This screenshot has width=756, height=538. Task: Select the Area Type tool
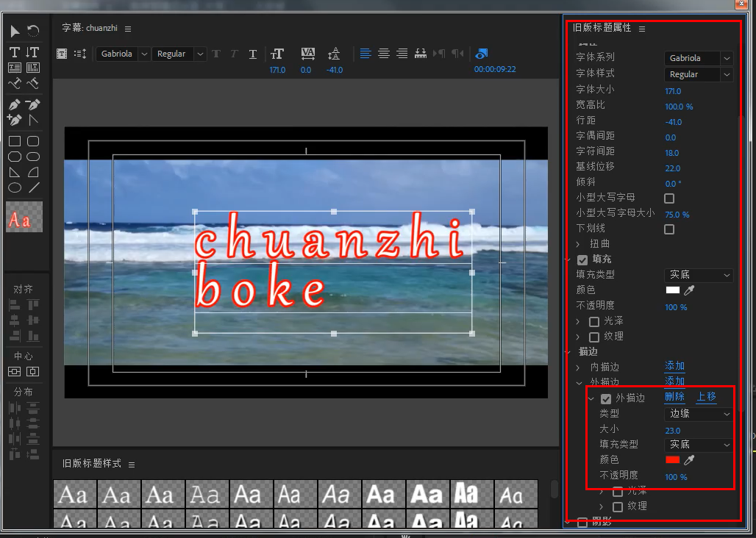(15, 68)
